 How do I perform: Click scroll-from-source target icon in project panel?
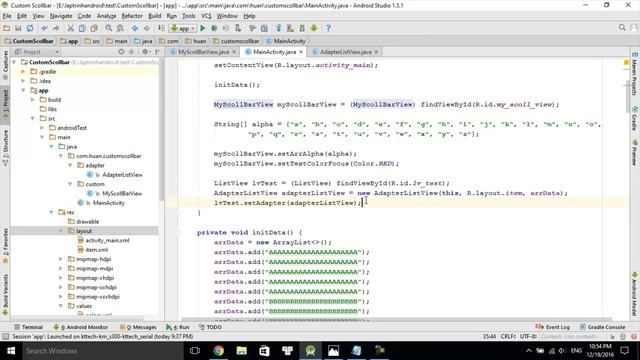click(121, 52)
